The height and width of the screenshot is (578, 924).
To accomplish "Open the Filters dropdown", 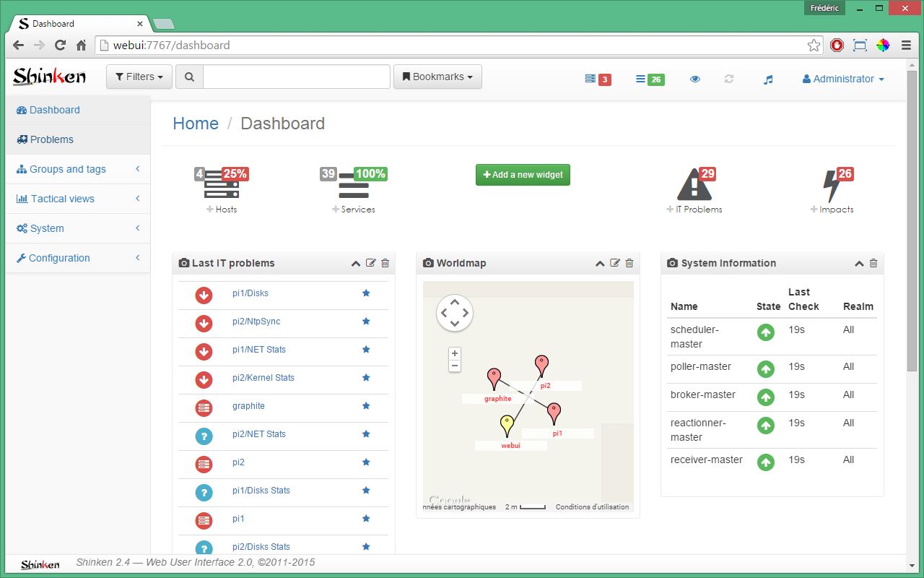I will click(x=139, y=77).
